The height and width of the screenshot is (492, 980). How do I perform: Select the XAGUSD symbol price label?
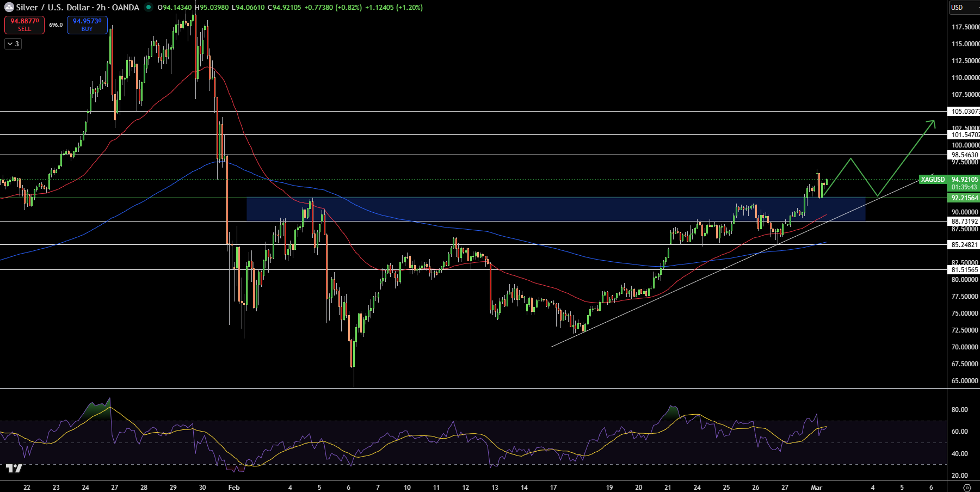[933, 180]
